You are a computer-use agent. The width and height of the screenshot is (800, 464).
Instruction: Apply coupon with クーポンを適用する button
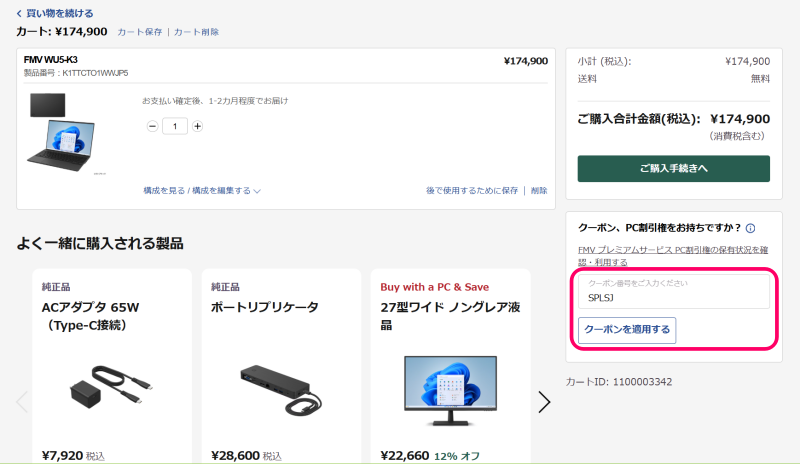click(627, 330)
